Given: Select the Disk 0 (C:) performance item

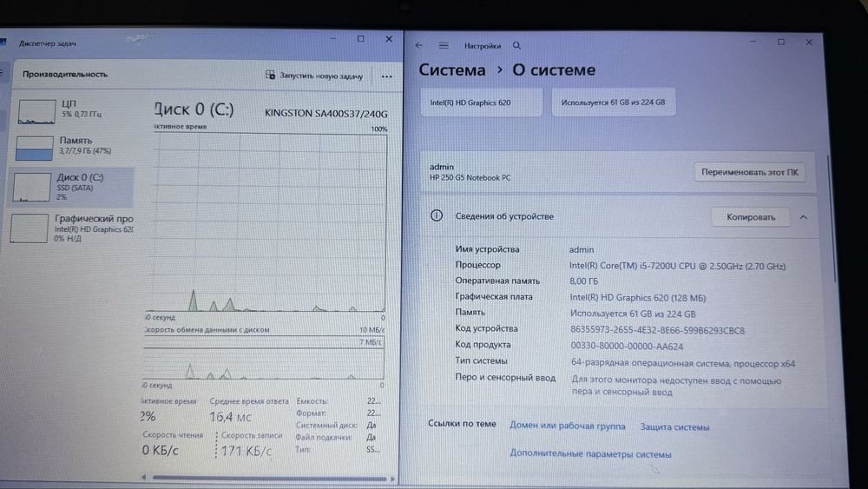Looking at the screenshot, I should tap(72, 187).
